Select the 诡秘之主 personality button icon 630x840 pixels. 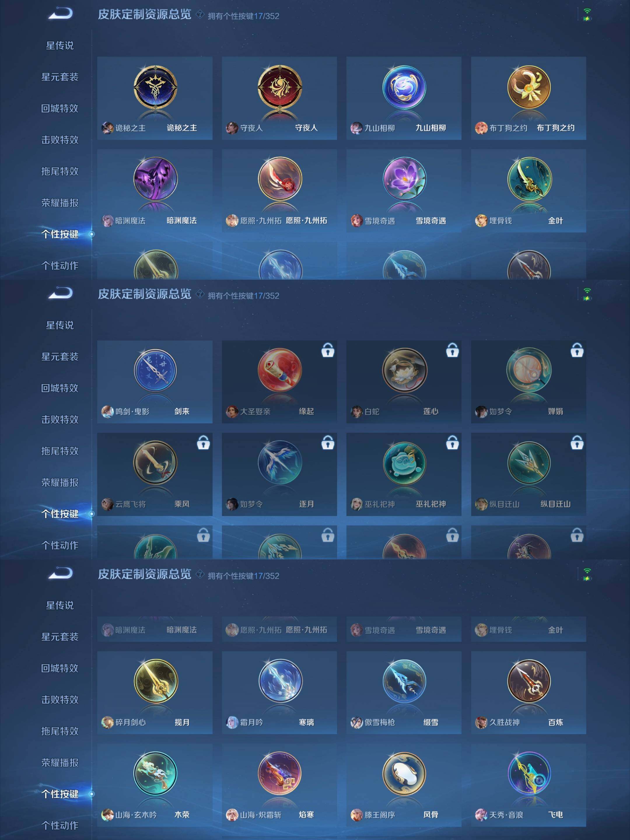point(155,87)
